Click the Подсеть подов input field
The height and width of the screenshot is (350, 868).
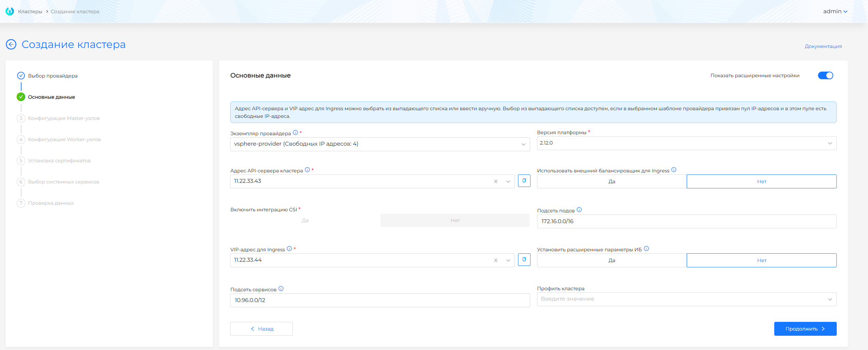coord(686,221)
